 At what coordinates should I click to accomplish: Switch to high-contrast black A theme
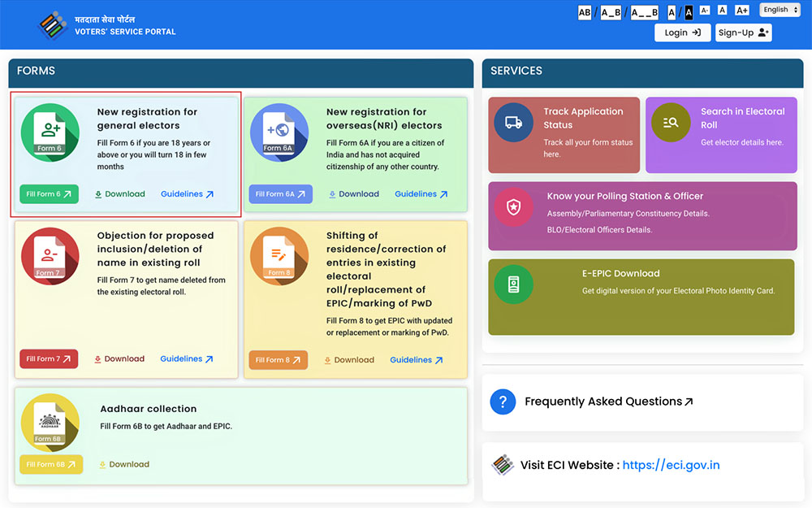689,11
